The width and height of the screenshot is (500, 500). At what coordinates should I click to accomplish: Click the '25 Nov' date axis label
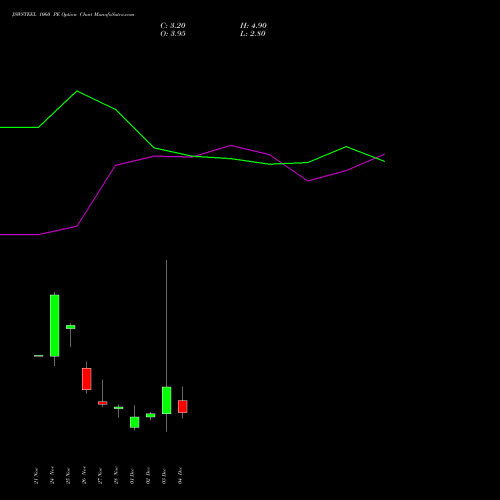click(68, 476)
